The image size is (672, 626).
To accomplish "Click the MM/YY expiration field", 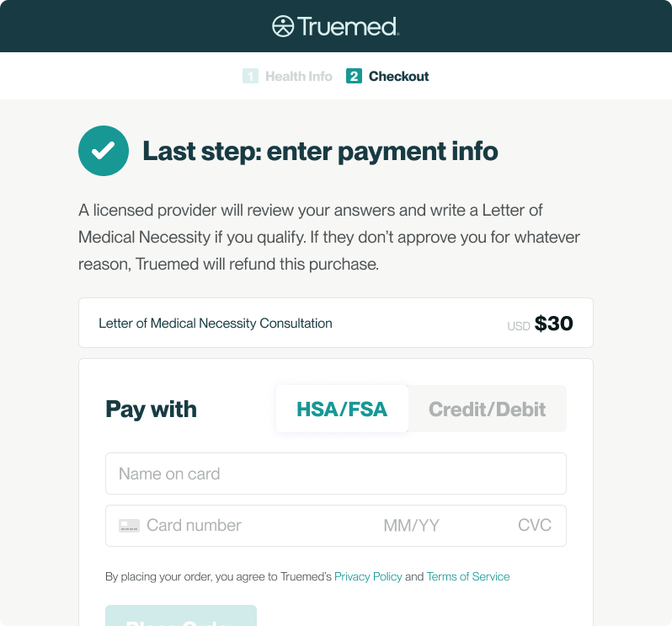I will pyautogui.click(x=412, y=525).
